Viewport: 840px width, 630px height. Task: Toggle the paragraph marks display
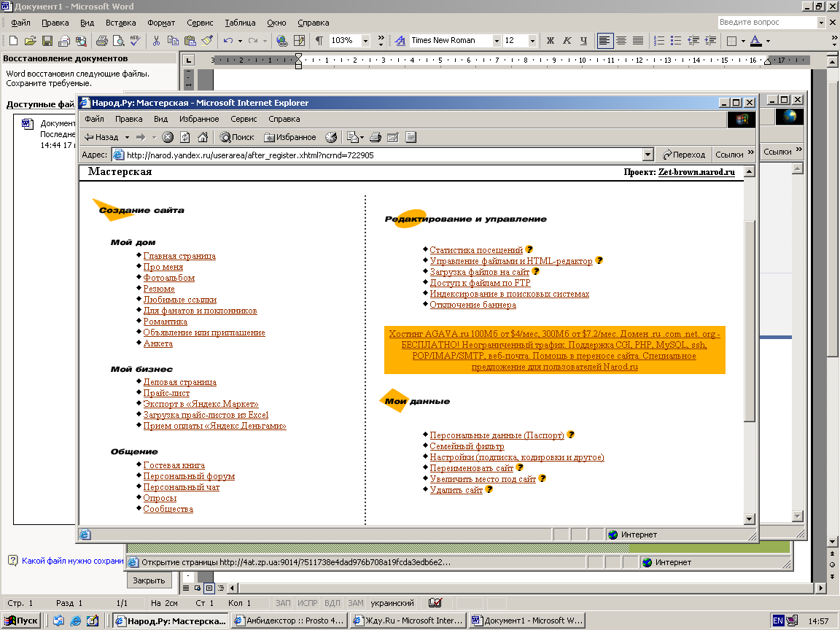pos(319,40)
